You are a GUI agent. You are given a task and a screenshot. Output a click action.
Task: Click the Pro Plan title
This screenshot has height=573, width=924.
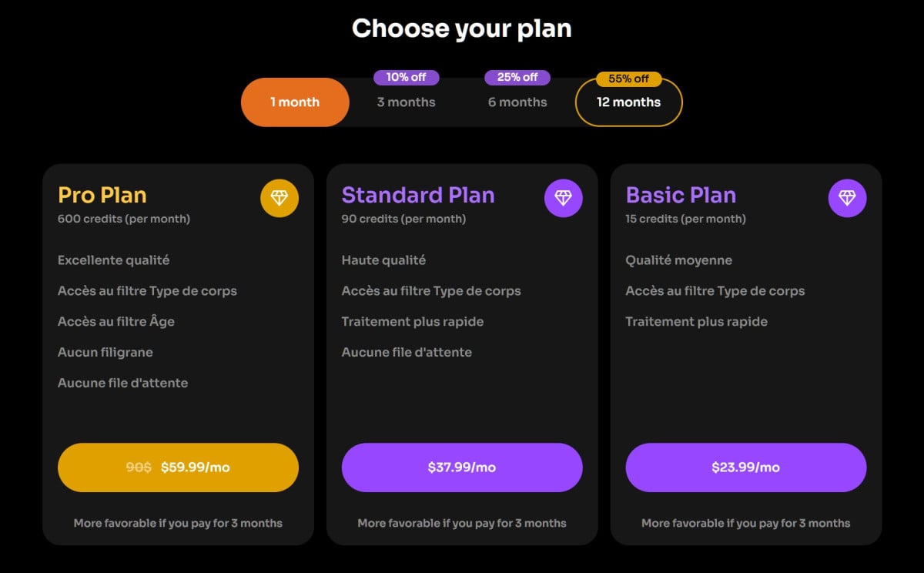102,195
